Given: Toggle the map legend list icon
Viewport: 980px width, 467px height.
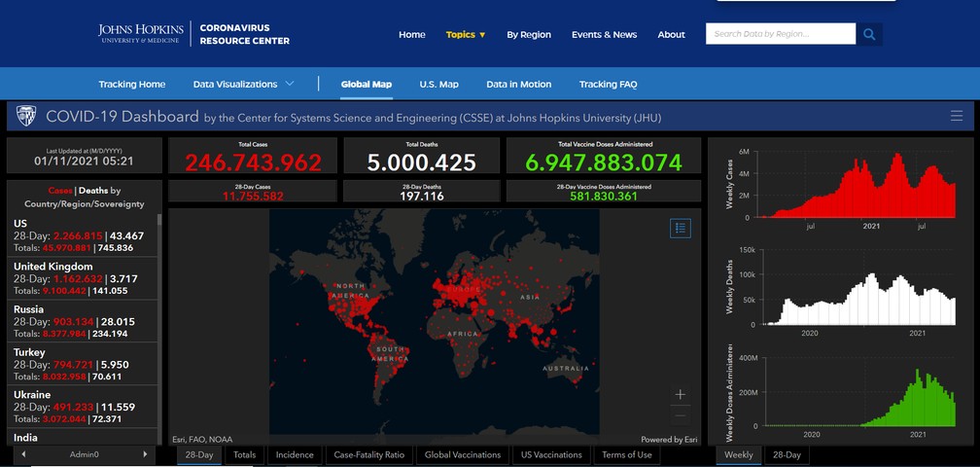Looking at the screenshot, I should pyautogui.click(x=681, y=228).
